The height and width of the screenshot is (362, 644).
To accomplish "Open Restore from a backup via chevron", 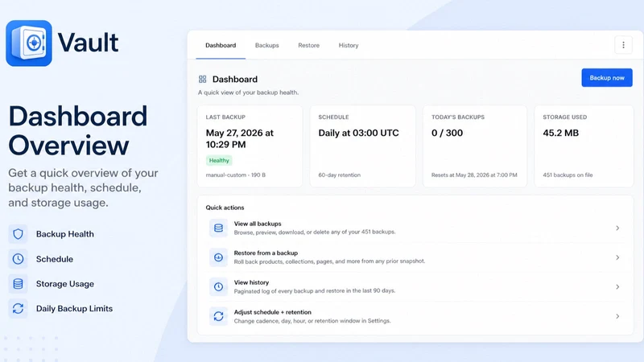I will click(x=617, y=257).
